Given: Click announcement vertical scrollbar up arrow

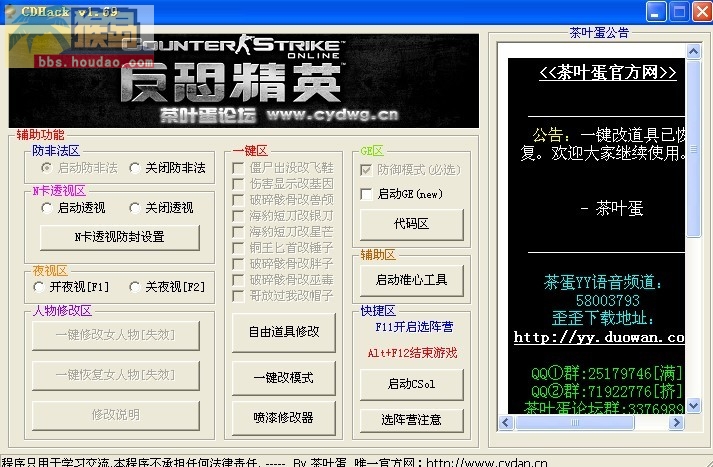Looking at the screenshot, I should coord(693,51).
